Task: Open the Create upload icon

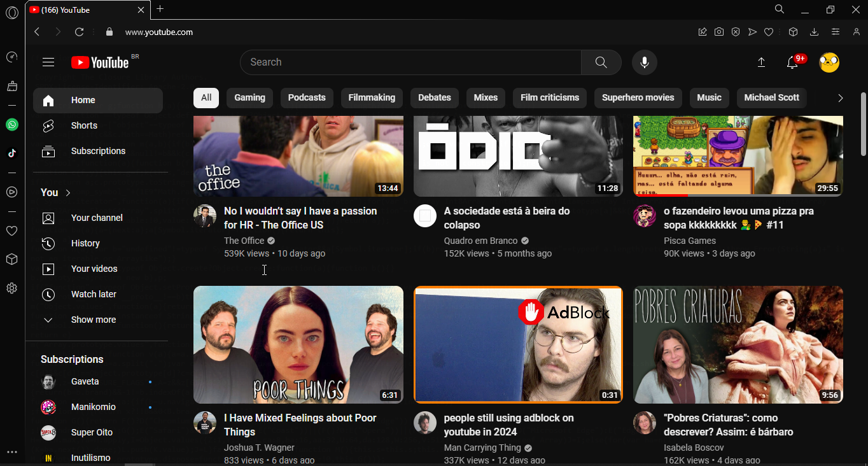Action: point(761,62)
